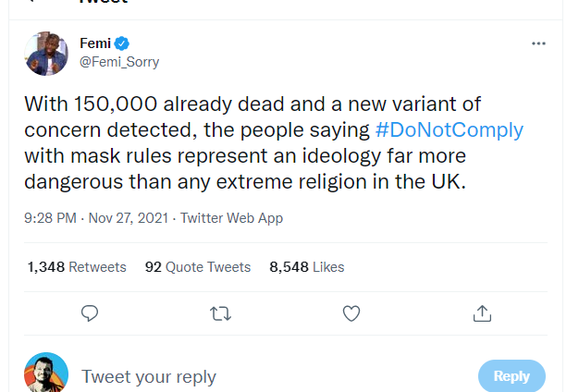Click the @Femi_Sorry handle

pyautogui.click(x=119, y=62)
